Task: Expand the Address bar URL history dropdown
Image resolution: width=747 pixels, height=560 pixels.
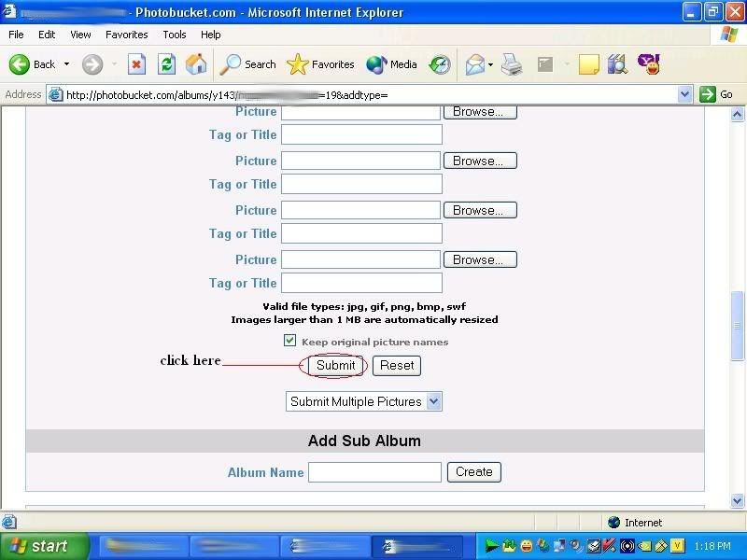Action: point(684,95)
